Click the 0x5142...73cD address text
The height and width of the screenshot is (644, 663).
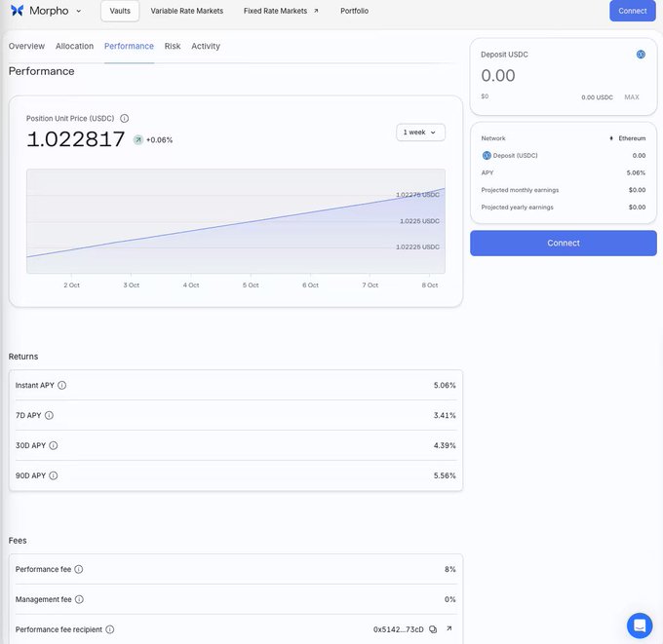pos(399,629)
